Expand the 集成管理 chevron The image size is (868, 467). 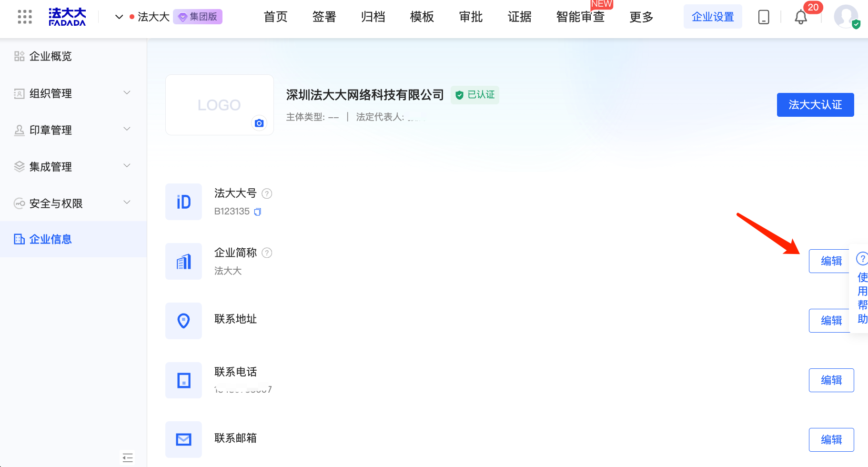pos(127,166)
